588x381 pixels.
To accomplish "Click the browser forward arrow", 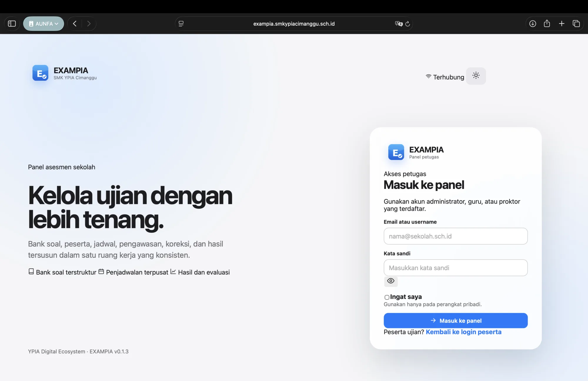I will [x=89, y=24].
